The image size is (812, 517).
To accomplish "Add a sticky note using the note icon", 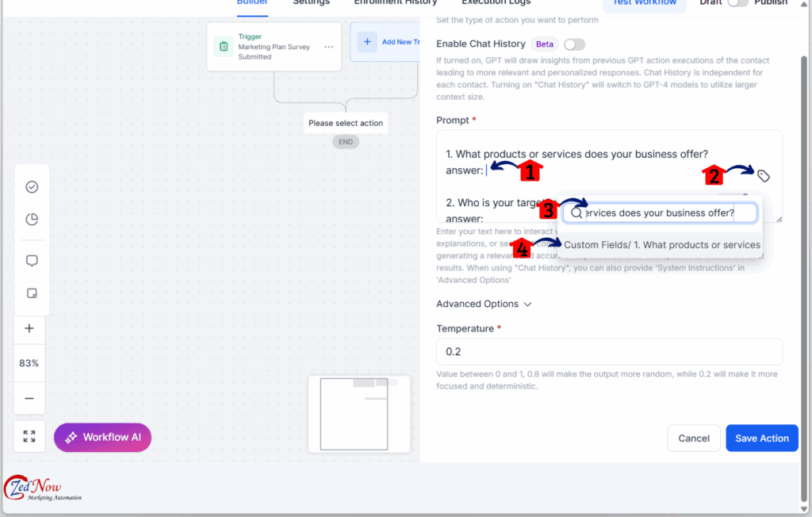I will pyautogui.click(x=32, y=293).
